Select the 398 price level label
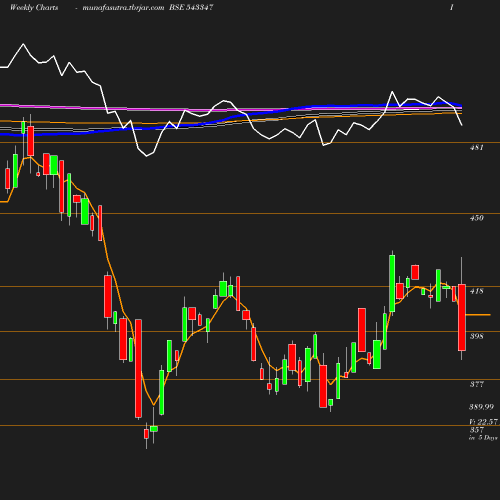This screenshot has width=500, height=500. [477, 336]
